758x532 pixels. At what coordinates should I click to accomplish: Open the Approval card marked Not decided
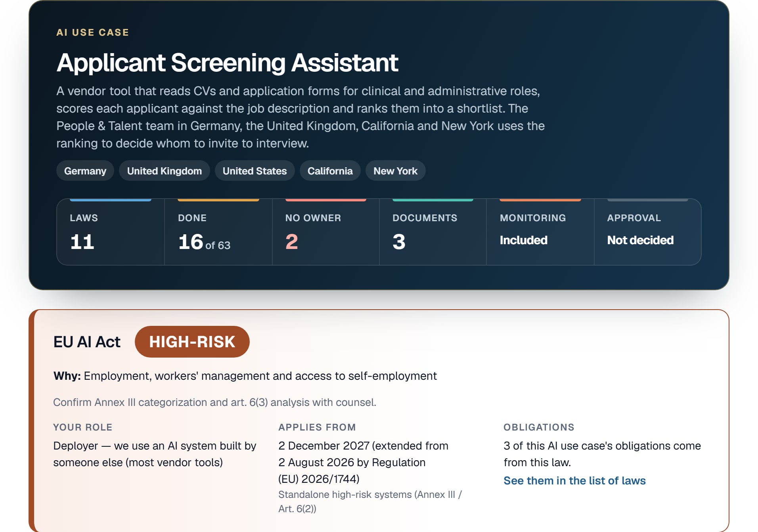(648, 232)
